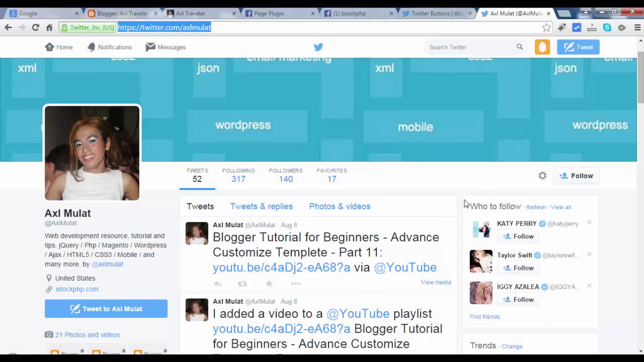The height and width of the screenshot is (362, 644).
Task: Open youtu.be link in first tweet
Action: tap(281, 267)
